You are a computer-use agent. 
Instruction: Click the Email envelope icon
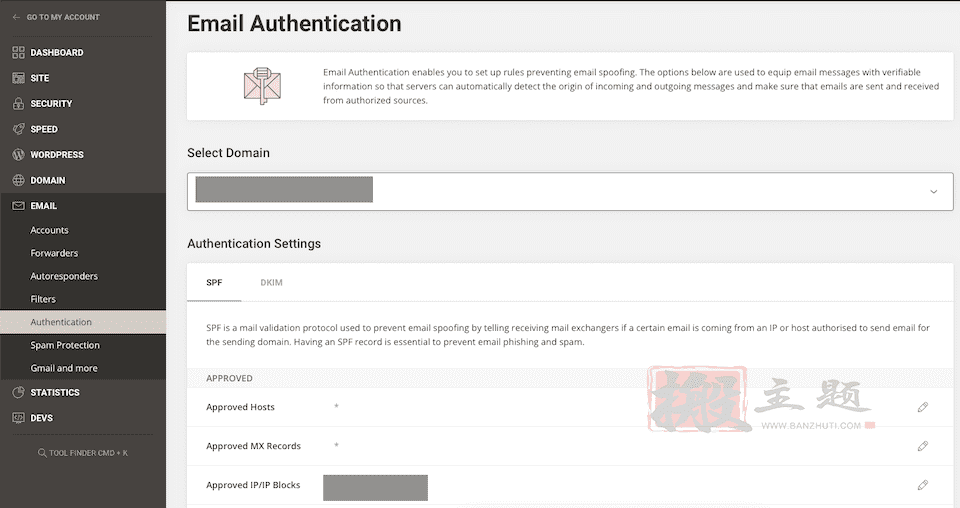[18, 206]
